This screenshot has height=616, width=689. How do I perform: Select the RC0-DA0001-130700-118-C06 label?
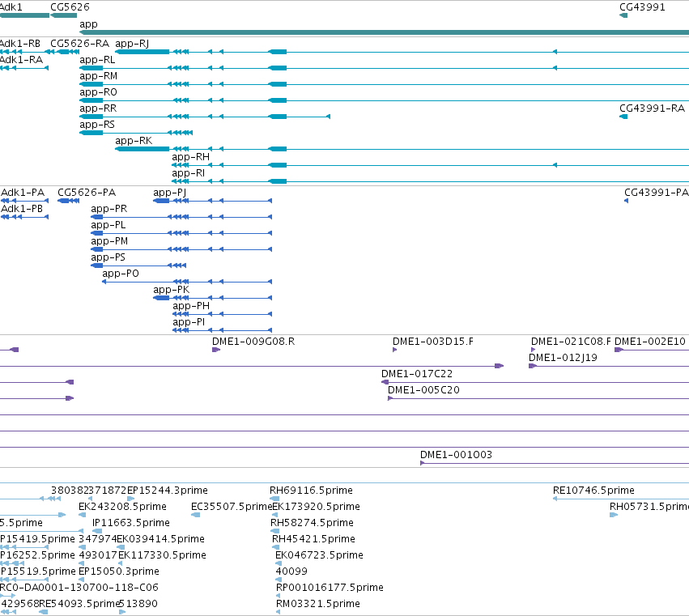click(79, 588)
